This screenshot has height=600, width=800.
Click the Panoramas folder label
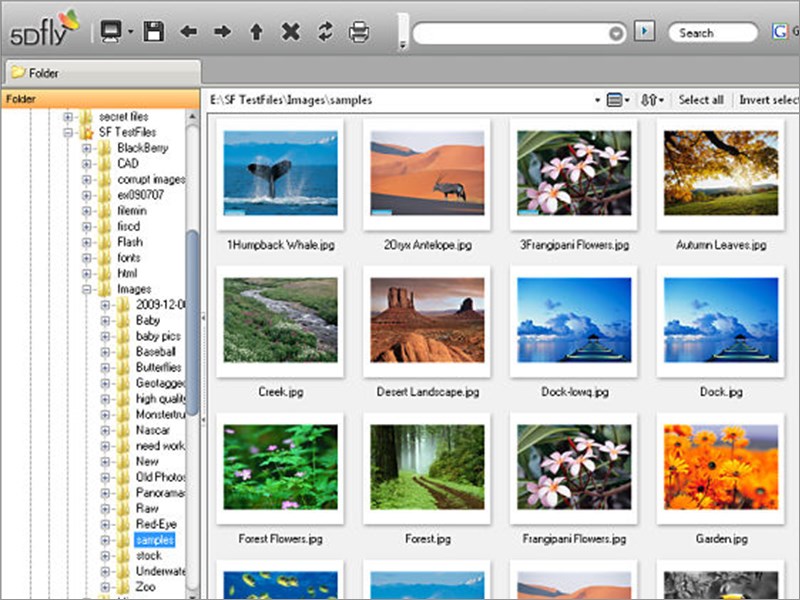tap(160, 493)
